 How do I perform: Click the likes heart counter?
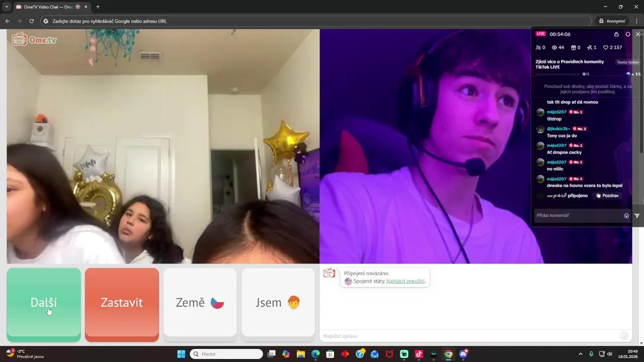click(x=612, y=48)
